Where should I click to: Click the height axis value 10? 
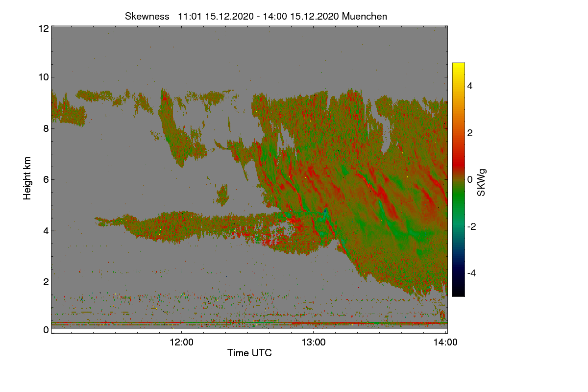[43, 77]
